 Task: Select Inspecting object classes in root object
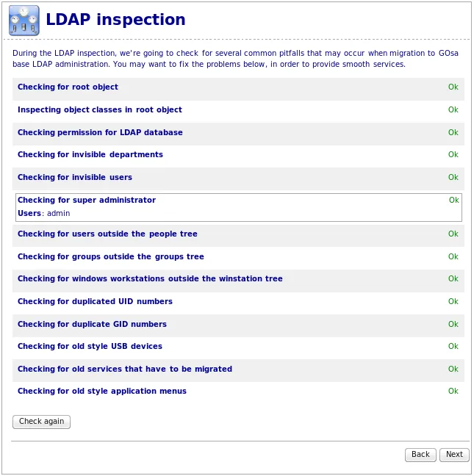(x=238, y=112)
